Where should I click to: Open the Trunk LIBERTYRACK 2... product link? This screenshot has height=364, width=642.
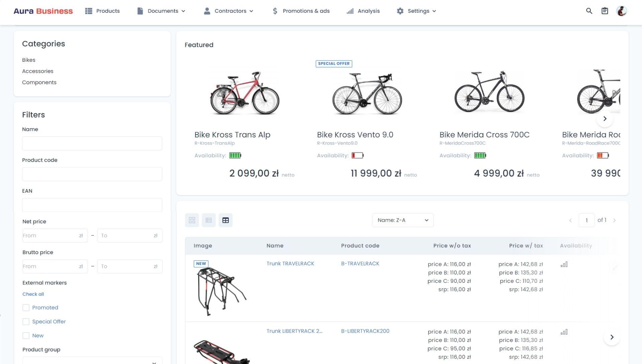[294, 331]
